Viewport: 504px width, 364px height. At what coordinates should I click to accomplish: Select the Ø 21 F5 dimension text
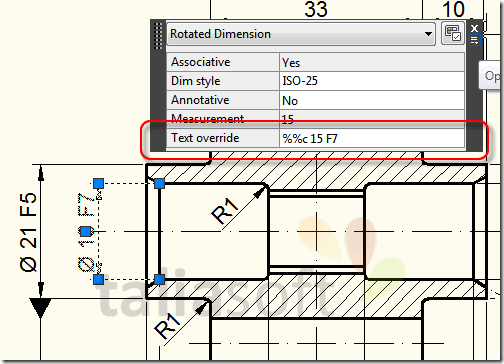tap(28, 232)
